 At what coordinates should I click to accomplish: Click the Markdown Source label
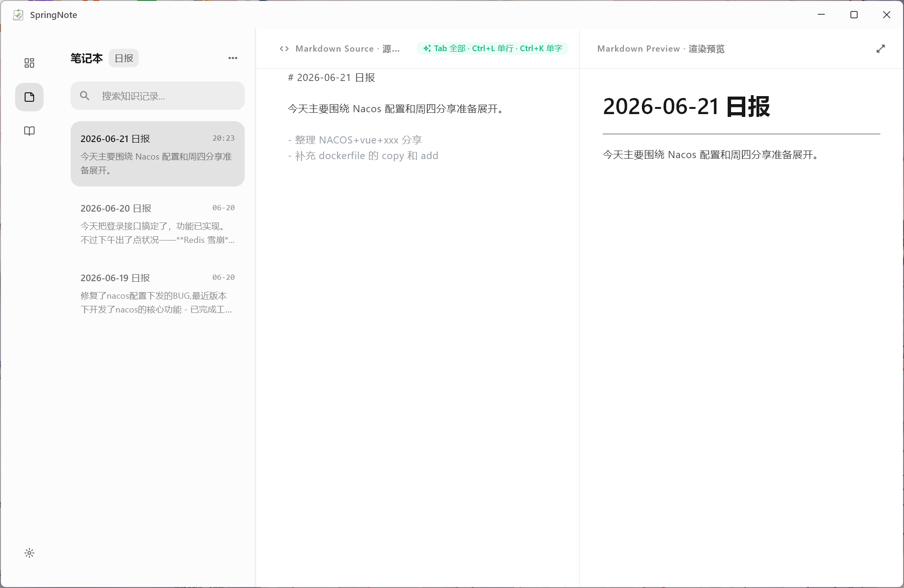click(347, 49)
